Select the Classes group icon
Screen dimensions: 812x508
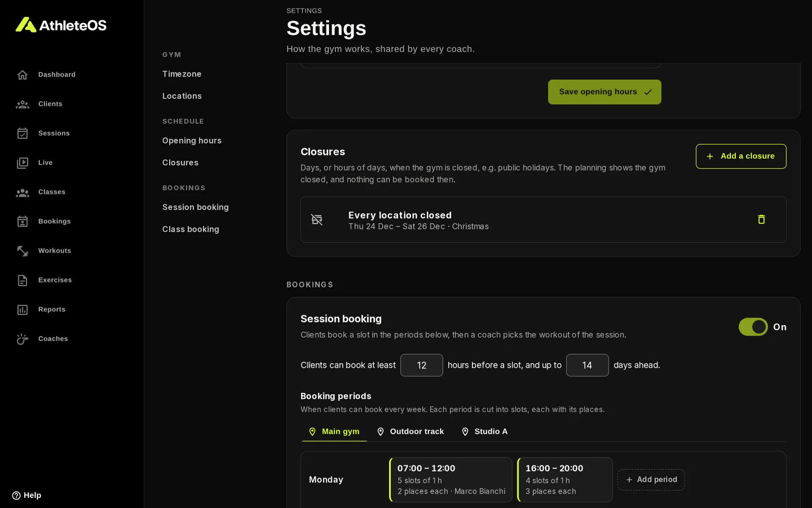22,192
